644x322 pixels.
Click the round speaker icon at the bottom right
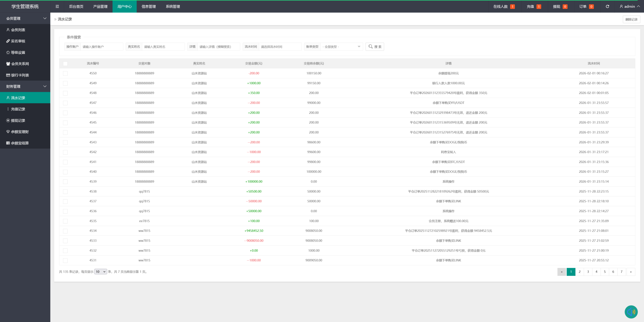pos(631,312)
